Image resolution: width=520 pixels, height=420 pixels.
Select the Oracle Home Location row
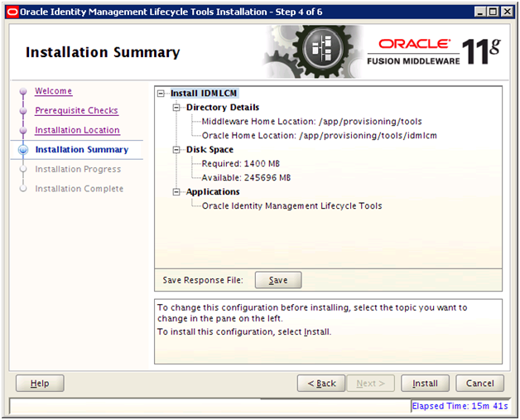(x=320, y=136)
